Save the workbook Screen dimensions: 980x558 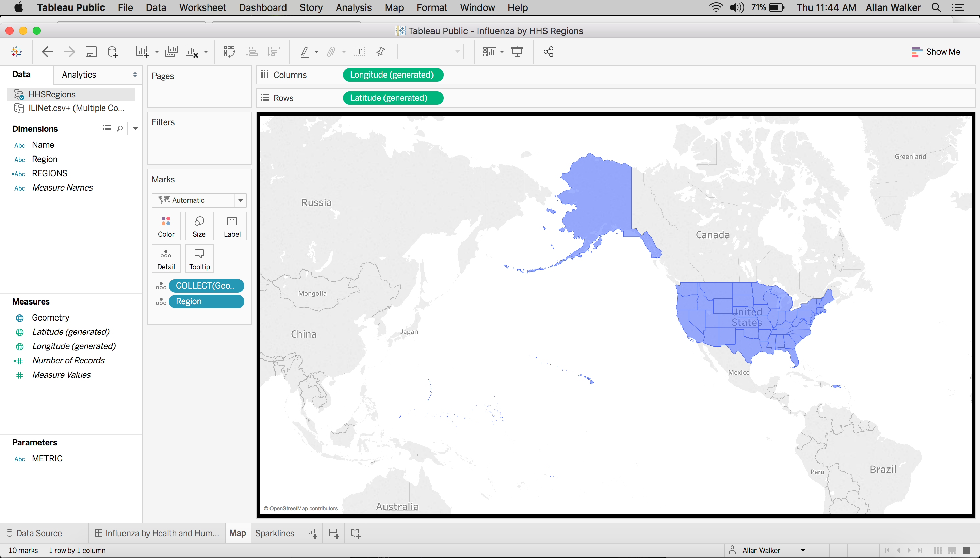pos(91,51)
